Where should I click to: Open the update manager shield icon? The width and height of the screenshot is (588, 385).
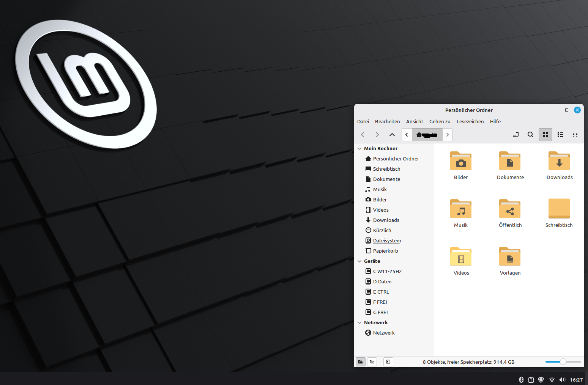pyautogui.click(x=541, y=380)
